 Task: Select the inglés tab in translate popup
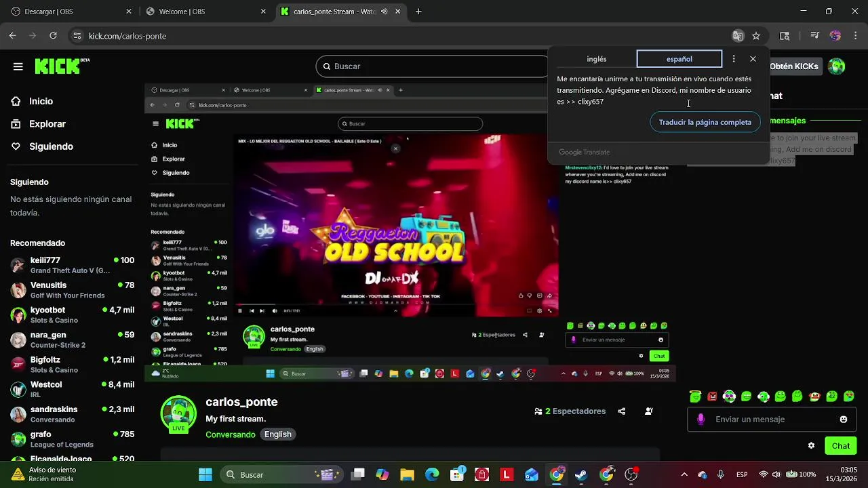pyautogui.click(x=597, y=59)
